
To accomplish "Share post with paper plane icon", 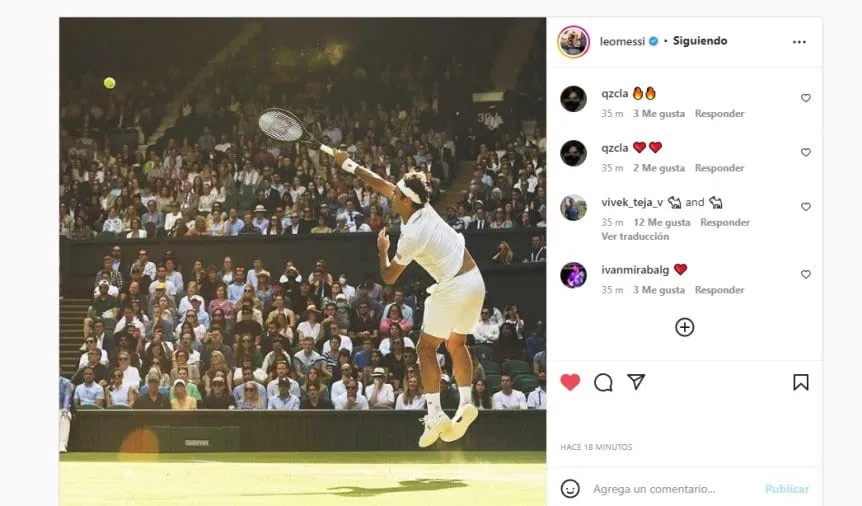I will 636,382.
